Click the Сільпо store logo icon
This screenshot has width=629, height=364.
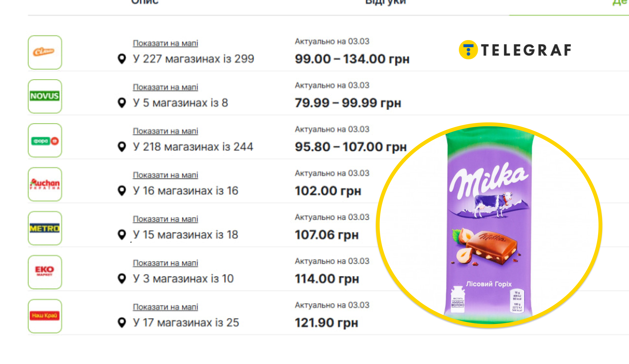pyautogui.click(x=45, y=52)
